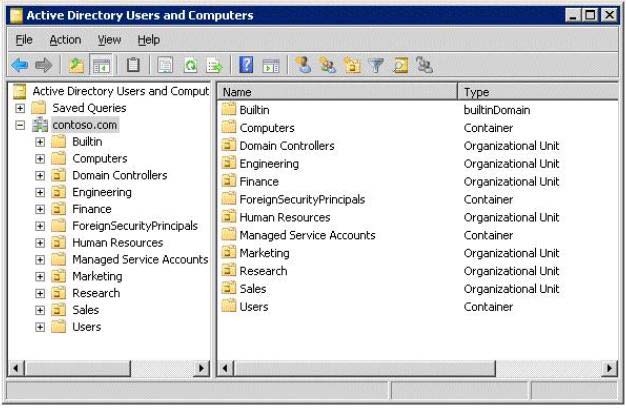This screenshot has width=626, height=408.
Task: Select Research label in the tree pane
Action: pyautogui.click(x=96, y=293)
